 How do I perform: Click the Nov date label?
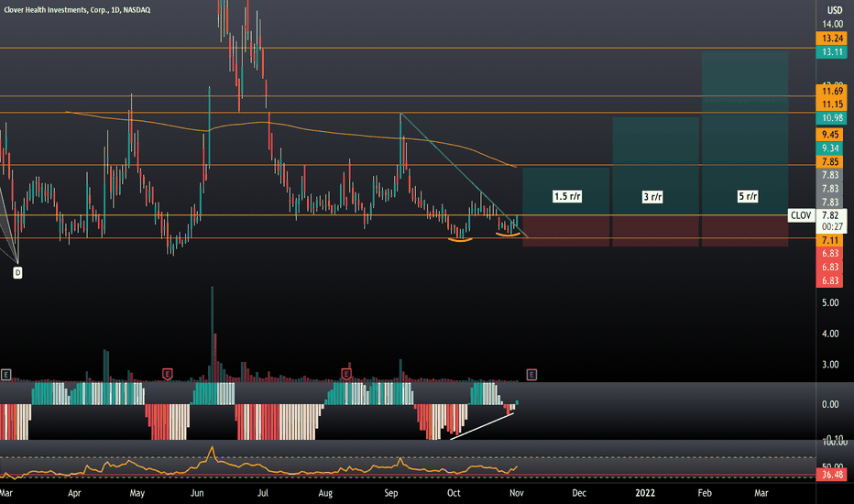point(516,493)
